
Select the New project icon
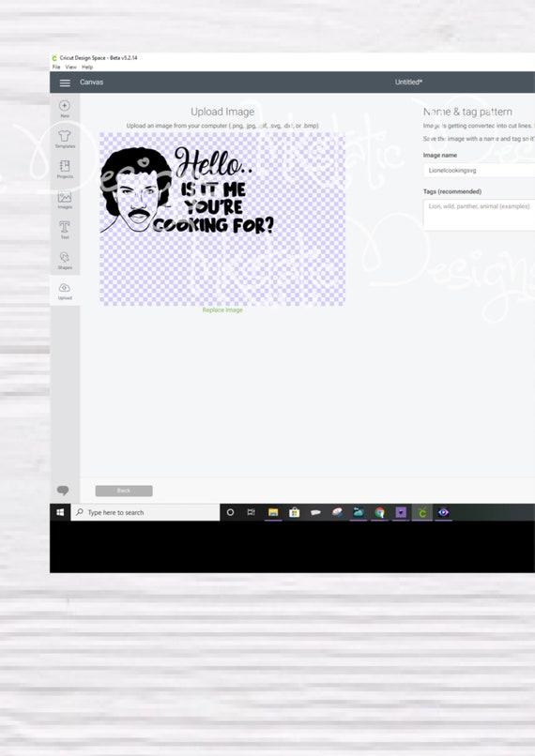pos(65,109)
